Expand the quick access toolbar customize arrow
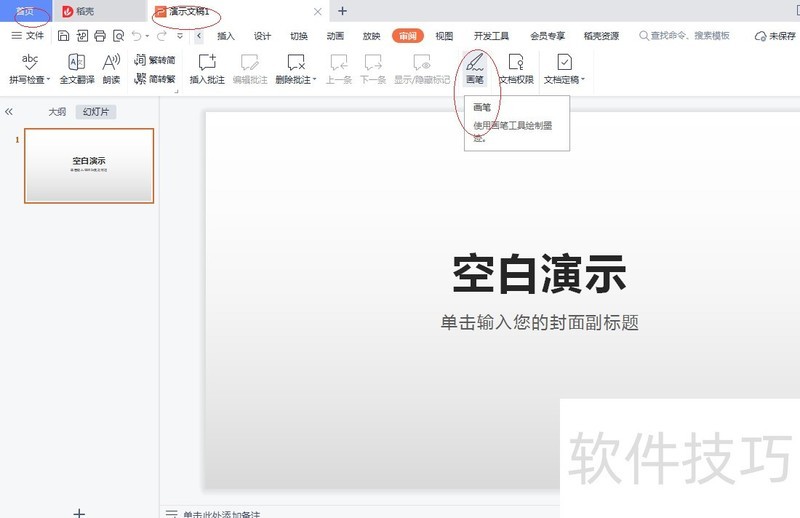Image resolution: width=800 pixels, height=518 pixels. pyautogui.click(x=180, y=36)
